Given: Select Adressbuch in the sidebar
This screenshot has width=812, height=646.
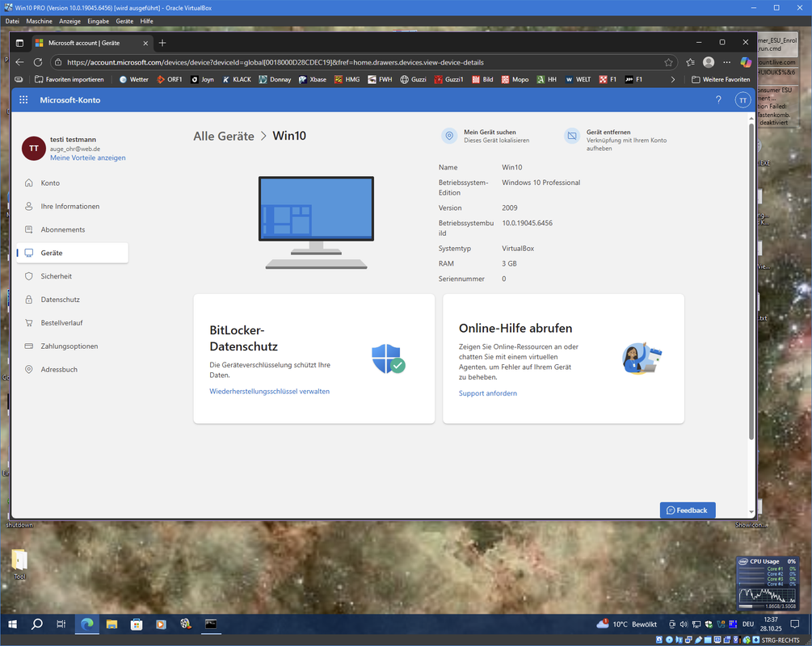Looking at the screenshot, I should pyautogui.click(x=73, y=369).
